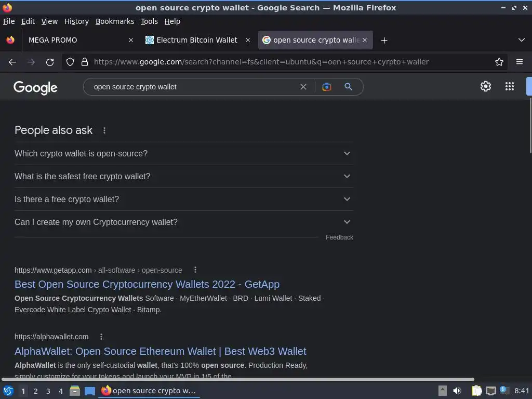Viewport: 532px width, 399px height.
Task: Open the tracking protection shield icon
Action: [x=70, y=62]
